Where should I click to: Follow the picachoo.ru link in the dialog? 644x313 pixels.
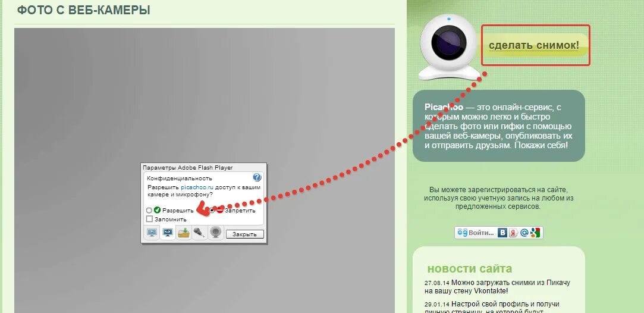coord(197,187)
